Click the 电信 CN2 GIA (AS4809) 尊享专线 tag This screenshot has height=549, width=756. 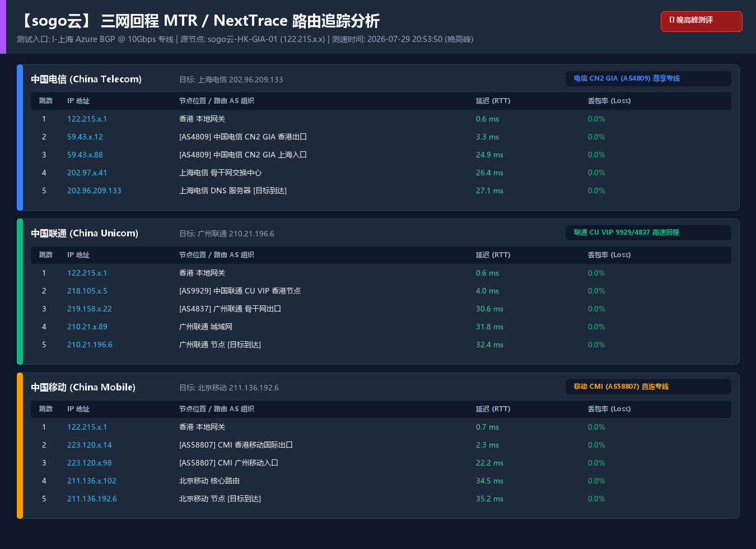648,78
